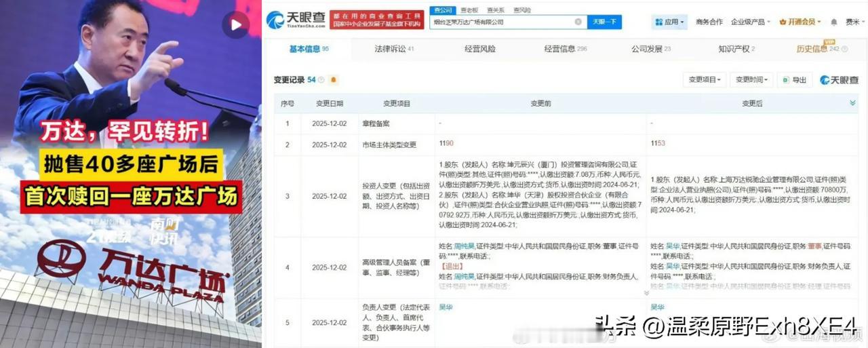The image size is (868, 348).
Task: Open the 经营信息 tab
Action: [x=566, y=49]
